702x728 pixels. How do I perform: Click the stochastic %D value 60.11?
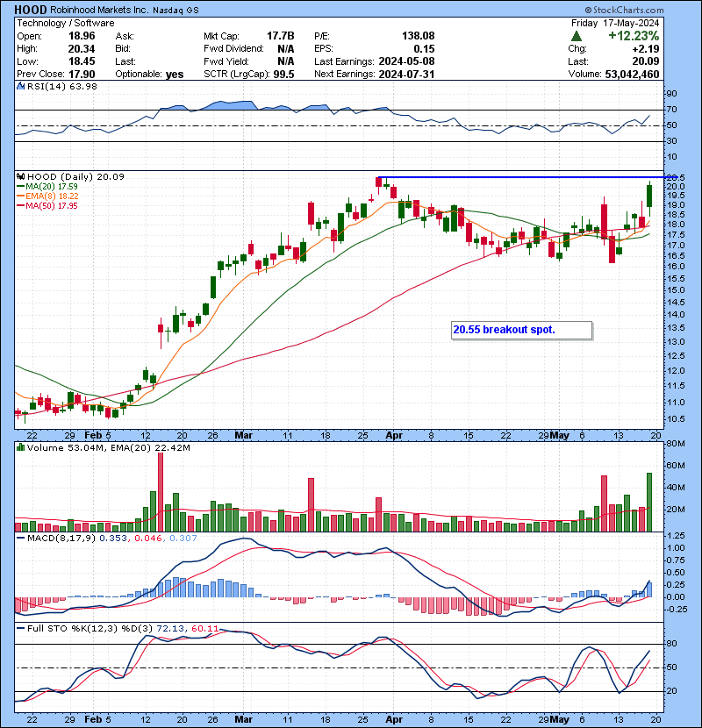pos(204,629)
